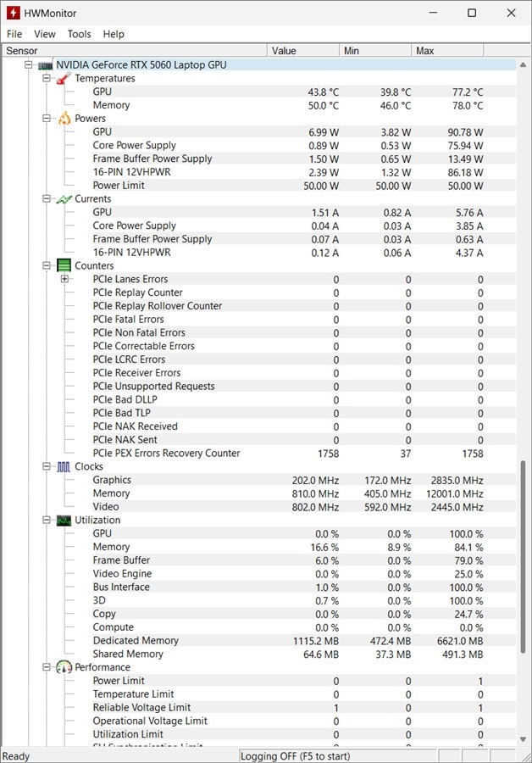Open the Tools menu

(79, 34)
